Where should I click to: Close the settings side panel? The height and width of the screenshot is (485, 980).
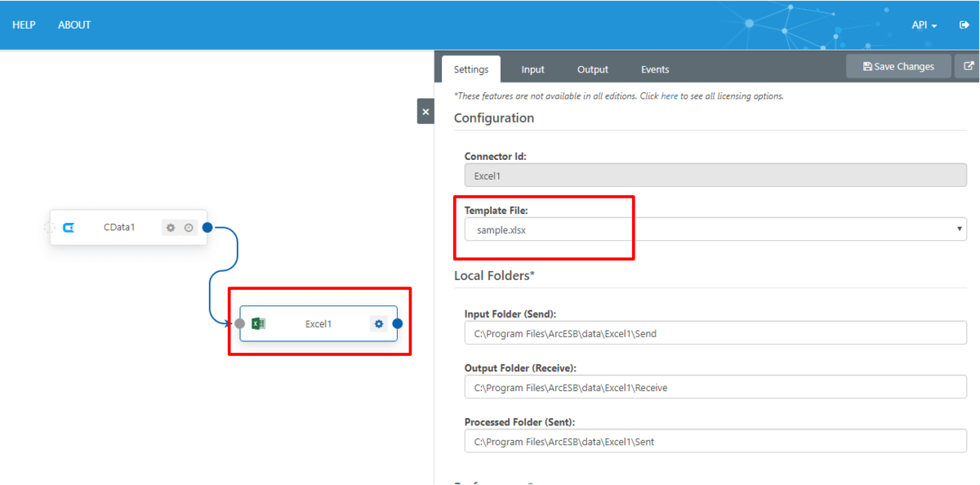tap(425, 112)
